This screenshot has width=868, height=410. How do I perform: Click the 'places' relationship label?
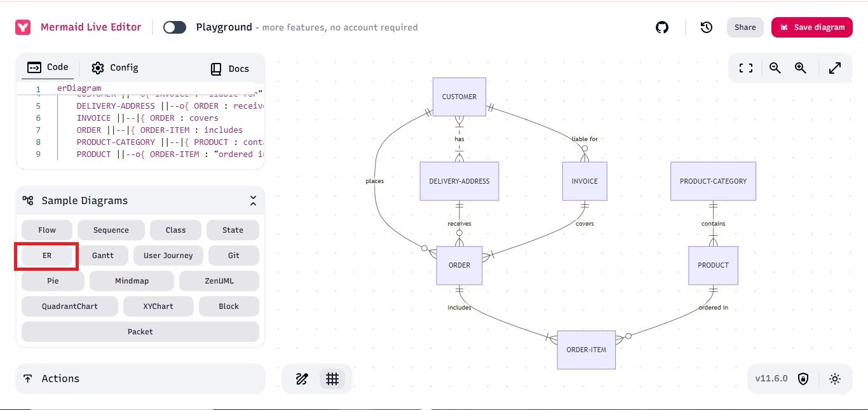[375, 181]
